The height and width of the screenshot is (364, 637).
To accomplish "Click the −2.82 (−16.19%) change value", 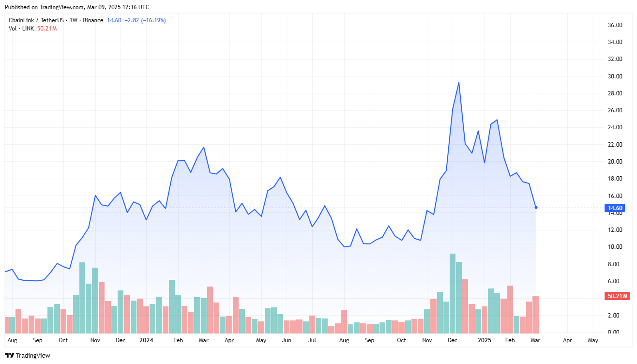I will (145, 20).
